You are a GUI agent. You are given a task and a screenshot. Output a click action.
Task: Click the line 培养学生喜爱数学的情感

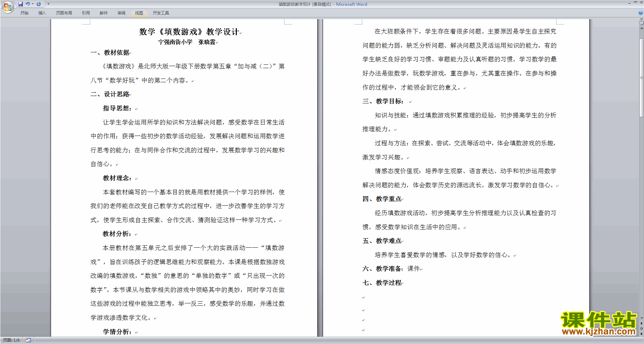coord(443,255)
